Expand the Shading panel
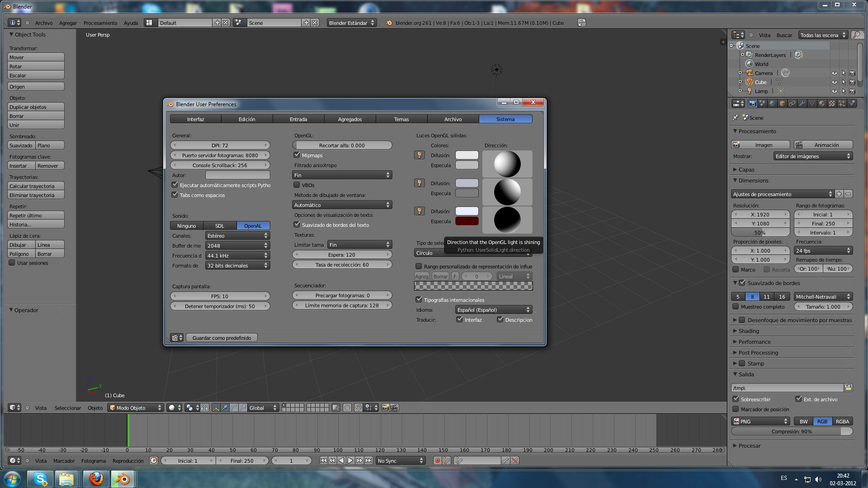The width and height of the screenshot is (868, 488). 749,331
